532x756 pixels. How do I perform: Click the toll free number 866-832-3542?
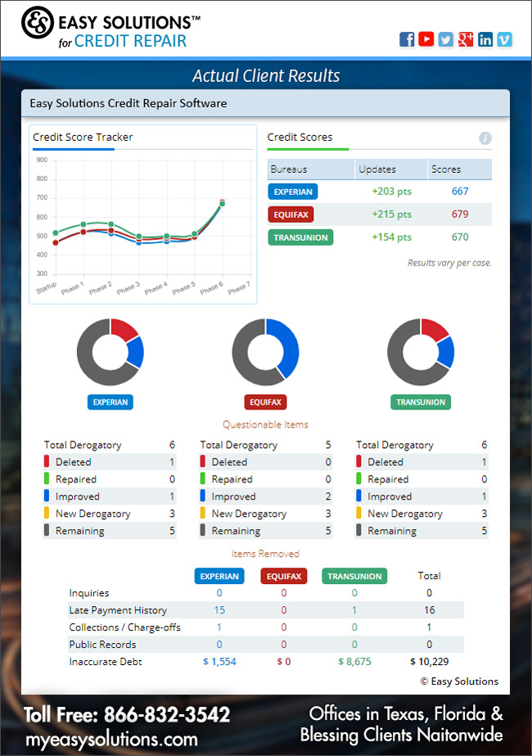pos(167,714)
